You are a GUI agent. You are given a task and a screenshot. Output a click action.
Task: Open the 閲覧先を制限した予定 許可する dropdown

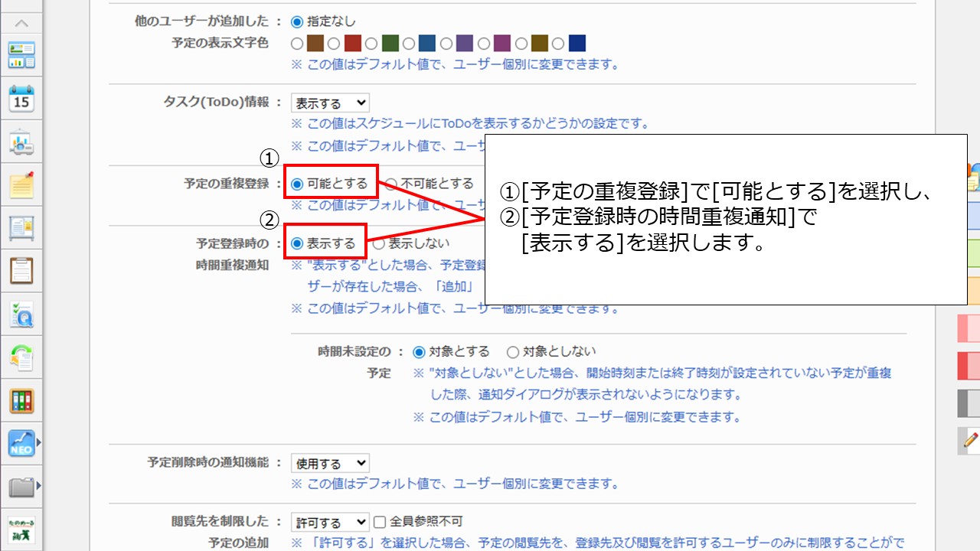(x=330, y=523)
